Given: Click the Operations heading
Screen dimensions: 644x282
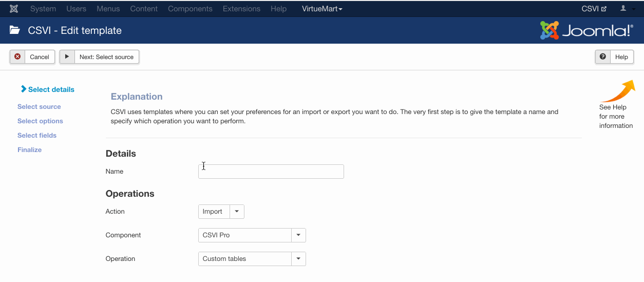Looking at the screenshot, I should click(x=130, y=194).
